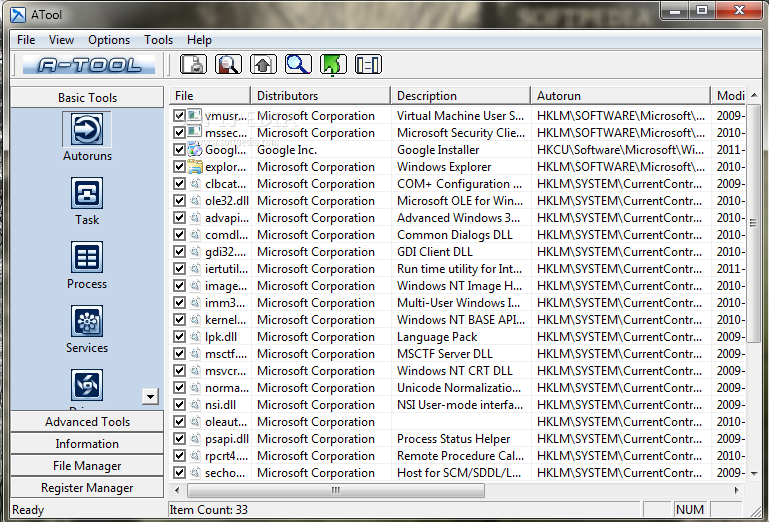Click the nsi.dll file icon
Screen dimensions: 769x522
pos(195,405)
